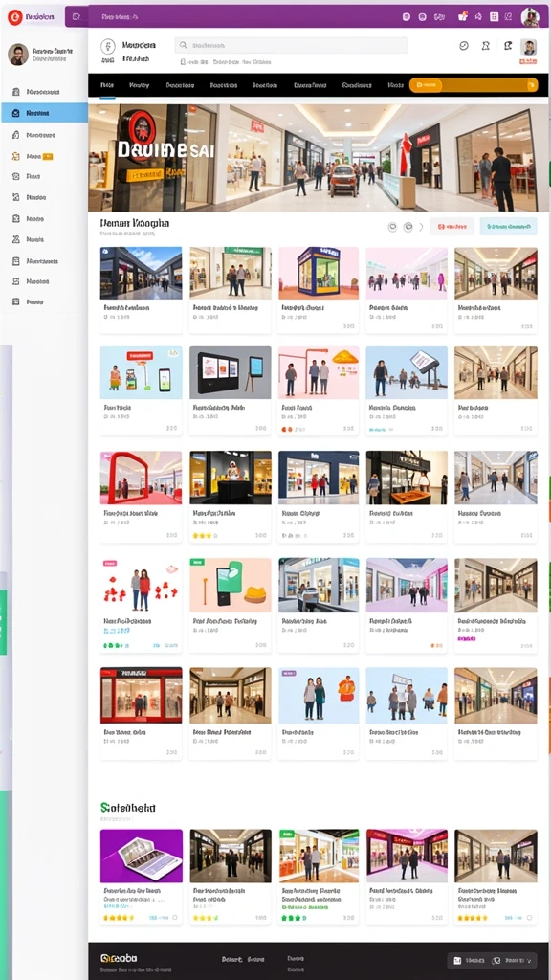
Task: Open the footer dropdown with chevron at bottom right
Action: pyautogui.click(x=513, y=960)
